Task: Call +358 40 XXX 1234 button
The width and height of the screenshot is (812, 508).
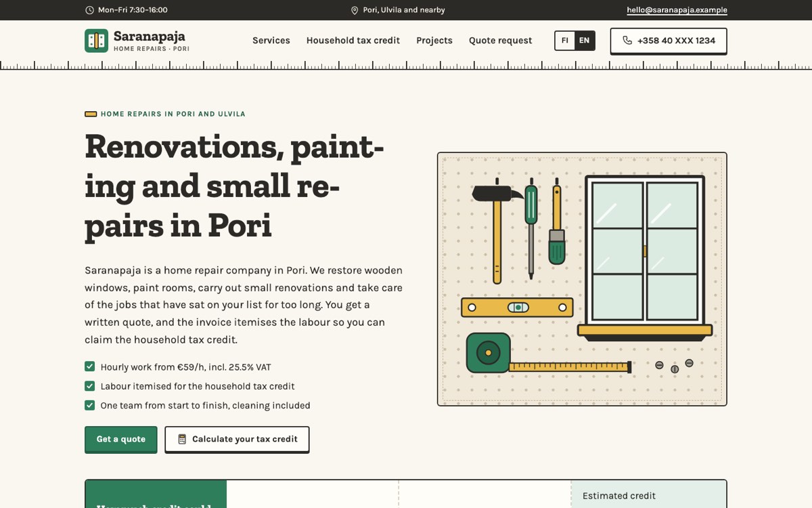Action: click(x=669, y=41)
